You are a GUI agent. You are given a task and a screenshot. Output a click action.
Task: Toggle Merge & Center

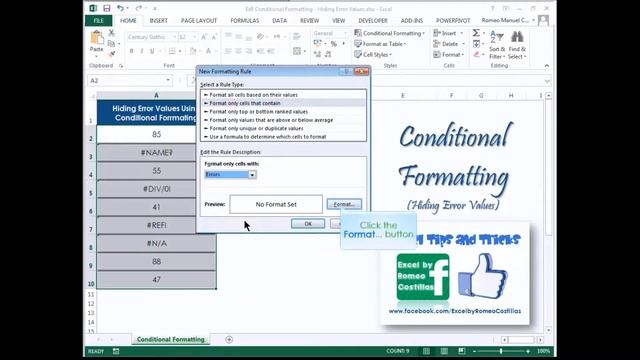click(x=297, y=51)
